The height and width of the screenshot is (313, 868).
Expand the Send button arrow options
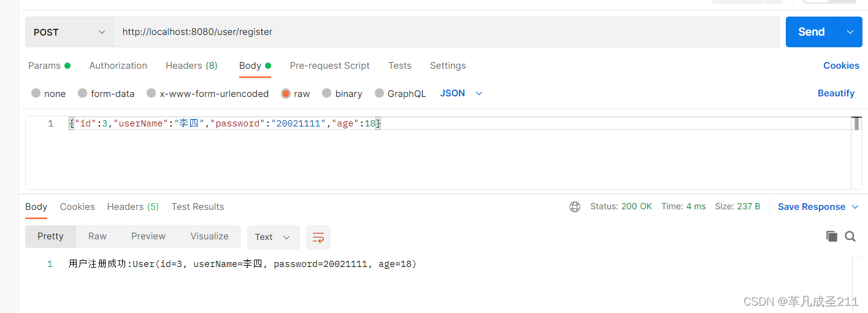click(x=850, y=32)
